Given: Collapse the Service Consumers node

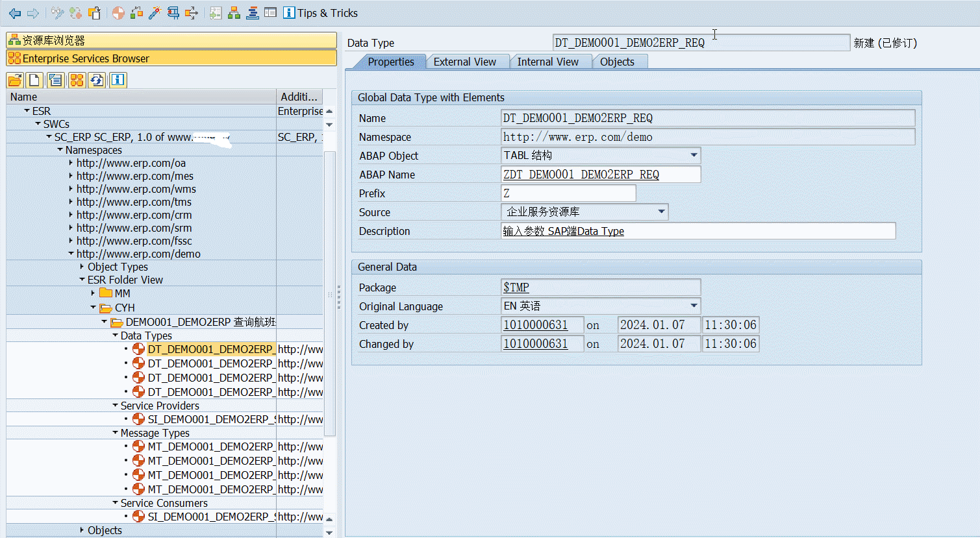Looking at the screenshot, I should click(x=115, y=503).
